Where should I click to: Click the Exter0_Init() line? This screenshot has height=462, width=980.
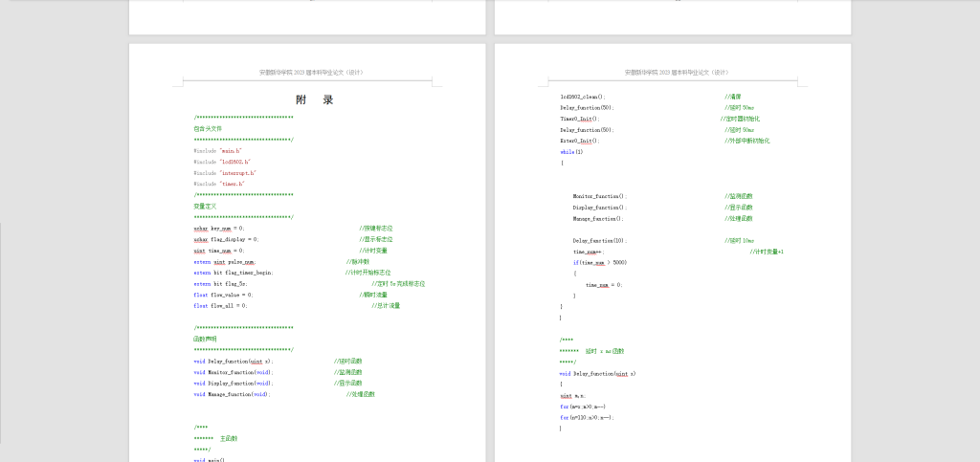point(580,141)
